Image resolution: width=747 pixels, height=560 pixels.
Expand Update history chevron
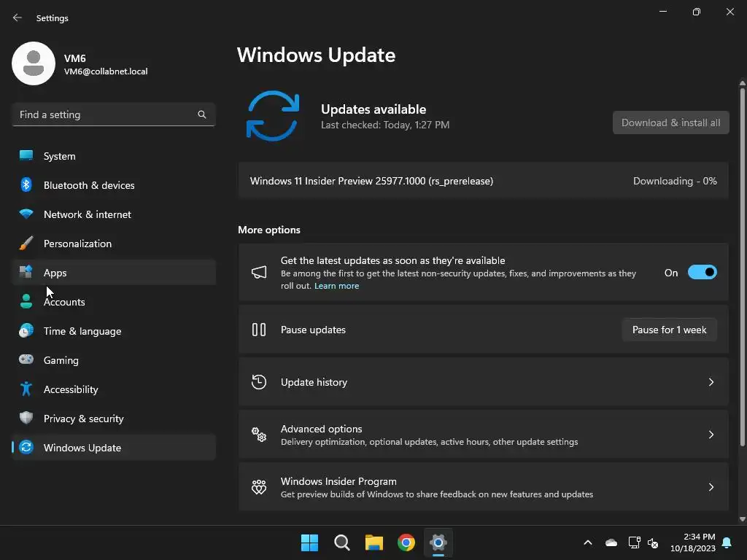[711, 382]
